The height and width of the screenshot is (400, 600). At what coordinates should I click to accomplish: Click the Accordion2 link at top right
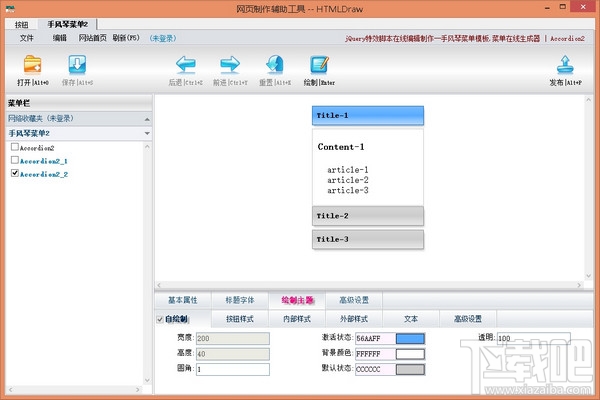click(x=567, y=38)
